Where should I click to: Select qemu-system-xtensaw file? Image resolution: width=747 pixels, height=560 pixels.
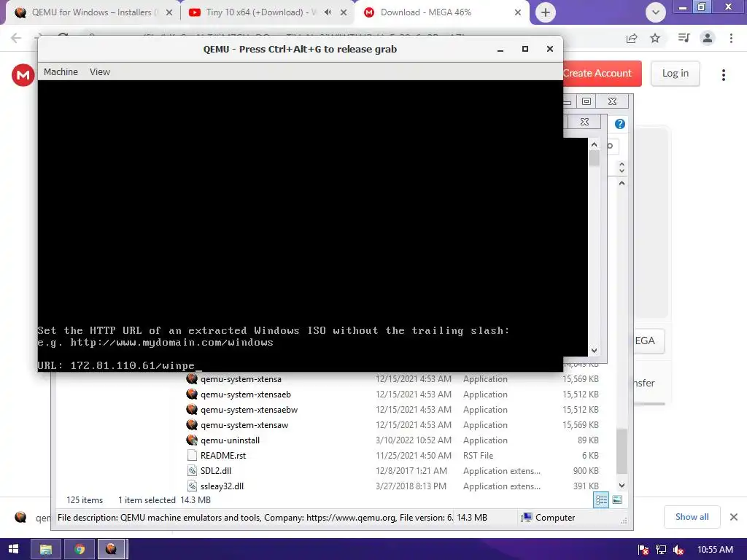click(x=244, y=425)
